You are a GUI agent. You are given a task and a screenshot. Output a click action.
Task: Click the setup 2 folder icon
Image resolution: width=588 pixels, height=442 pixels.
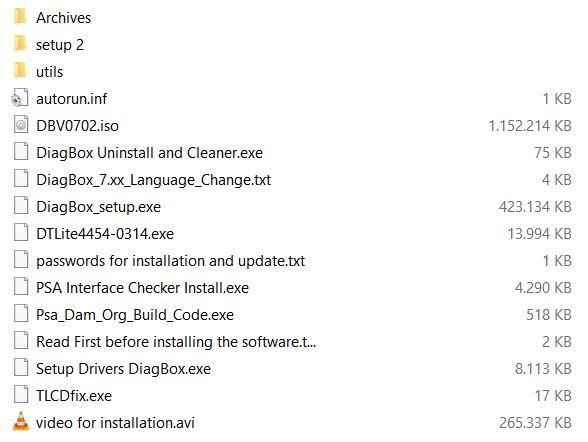pos(20,43)
